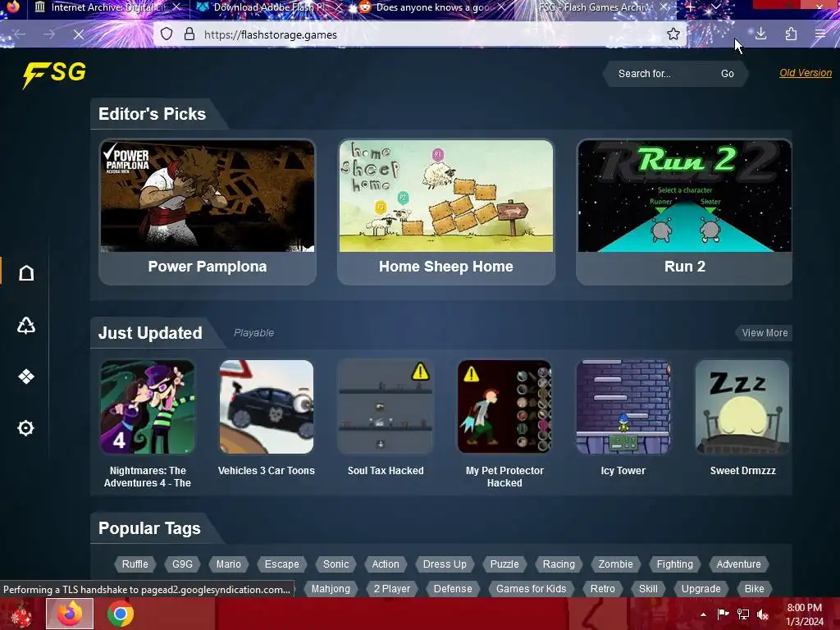Click the muted volume tray icon
The width and height of the screenshot is (840, 630).
point(763,614)
